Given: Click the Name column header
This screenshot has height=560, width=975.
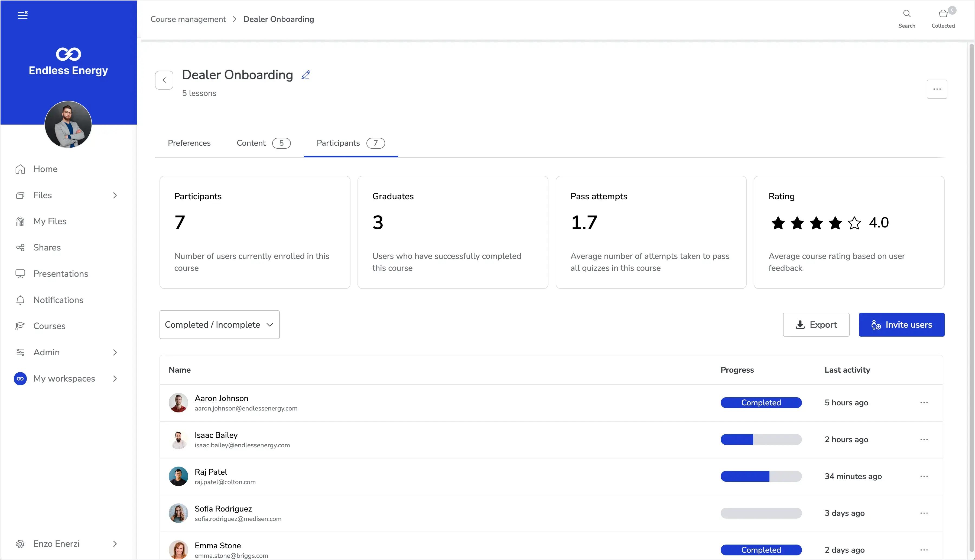Looking at the screenshot, I should 180,370.
